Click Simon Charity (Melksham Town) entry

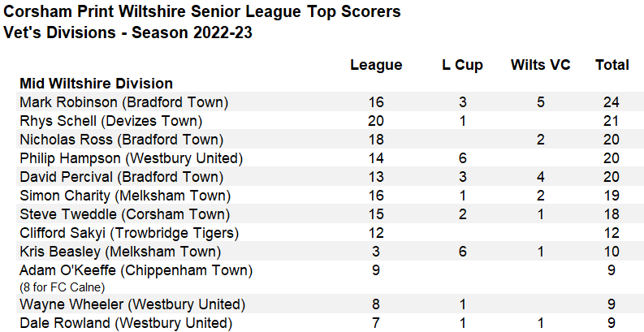125,196
